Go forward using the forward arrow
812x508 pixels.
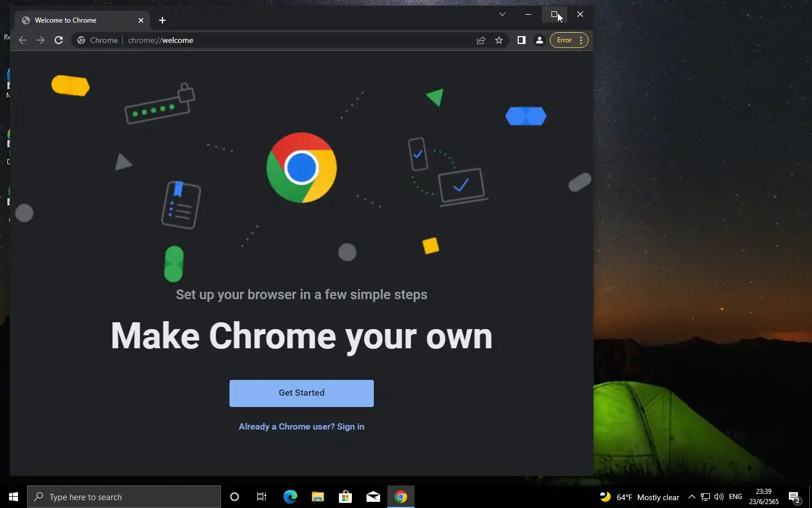pyautogui.click(x=41, y=40)
